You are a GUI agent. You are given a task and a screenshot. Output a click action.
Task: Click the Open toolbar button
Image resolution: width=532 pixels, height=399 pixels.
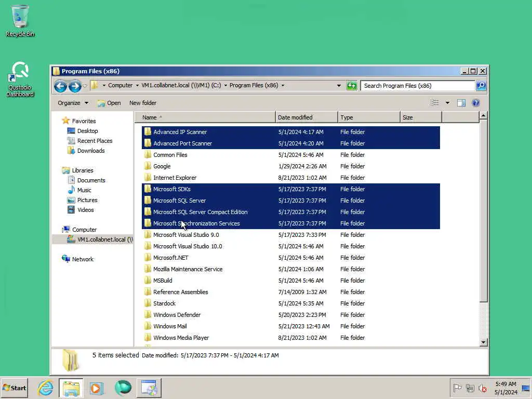(x=109, y=103)
